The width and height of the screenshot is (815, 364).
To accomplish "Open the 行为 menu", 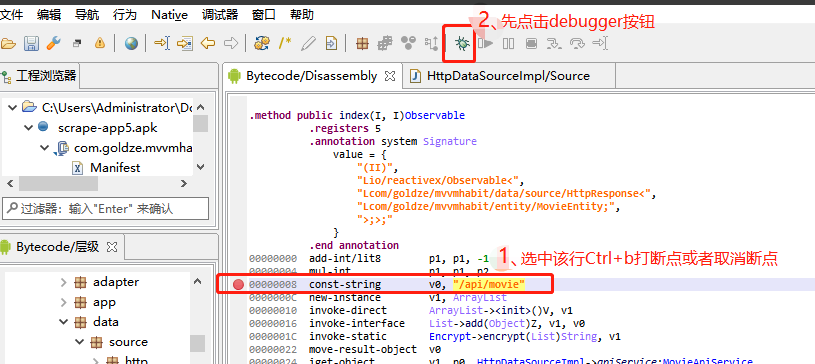I will [x=125, y=15].
